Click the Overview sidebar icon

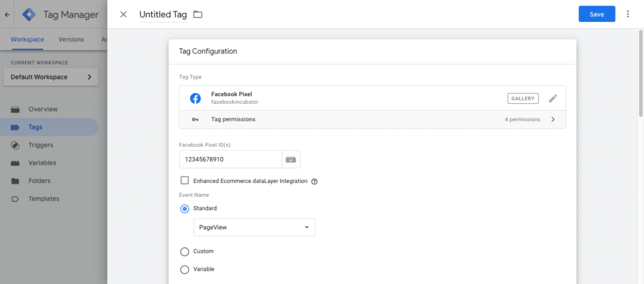point(15,109)
